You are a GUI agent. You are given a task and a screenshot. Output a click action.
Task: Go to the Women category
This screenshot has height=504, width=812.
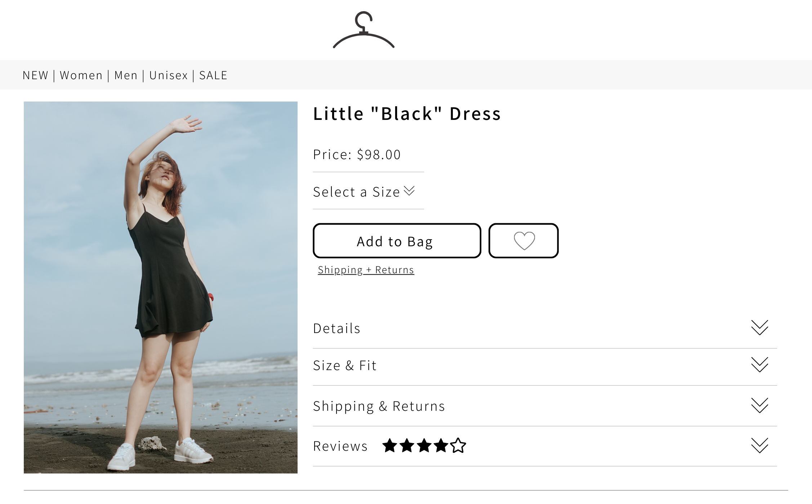(81, 75)
